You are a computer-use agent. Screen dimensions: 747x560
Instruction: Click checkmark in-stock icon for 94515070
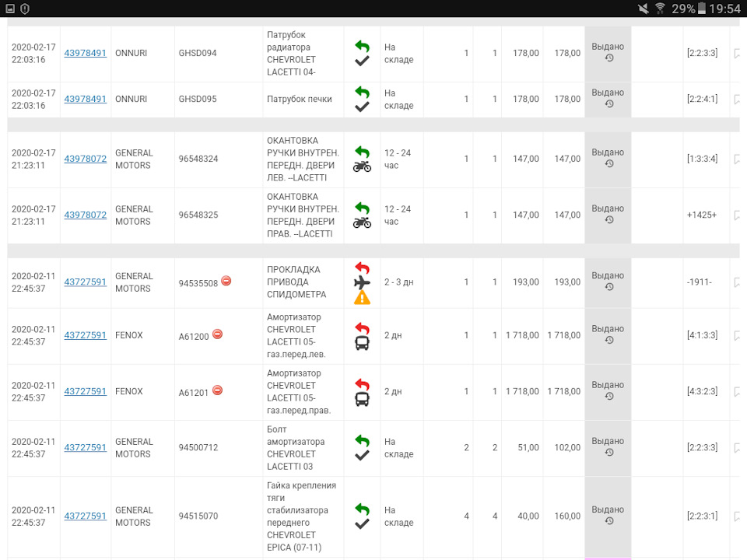point(362,523)
